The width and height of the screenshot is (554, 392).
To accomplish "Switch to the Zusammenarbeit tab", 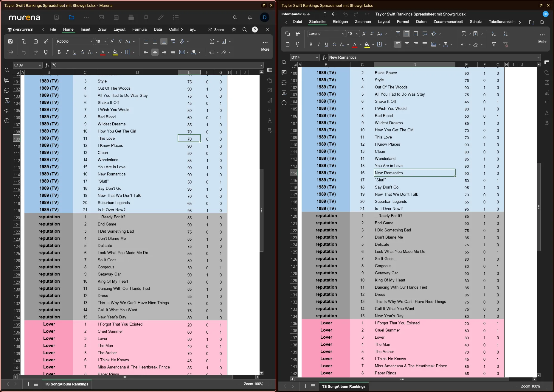I will click(448, 22).
